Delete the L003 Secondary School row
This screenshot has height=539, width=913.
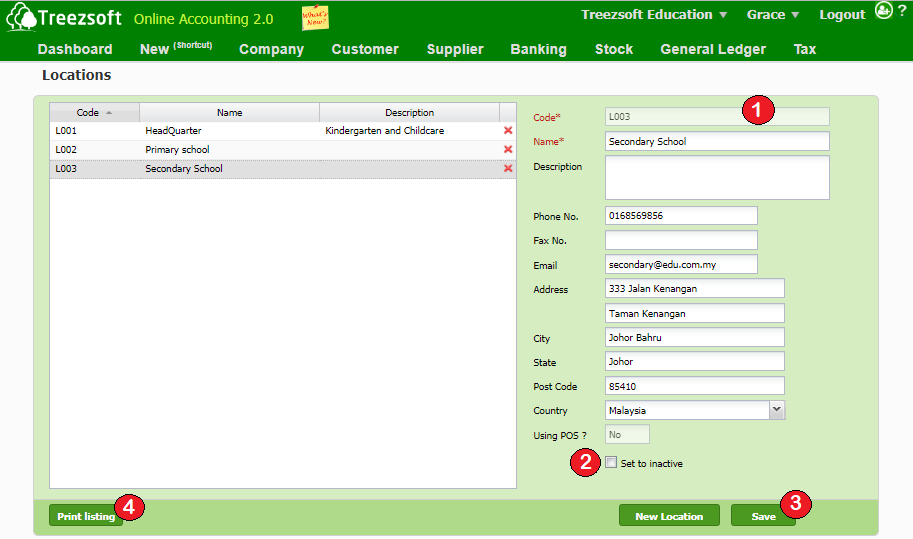508,169
